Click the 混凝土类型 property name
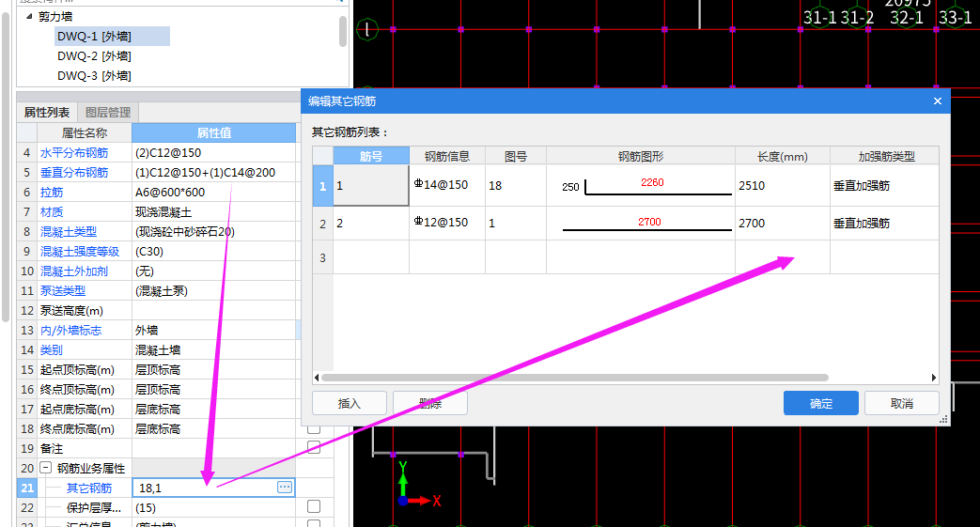This screenshot has width=980, height=527. point(69,232)
